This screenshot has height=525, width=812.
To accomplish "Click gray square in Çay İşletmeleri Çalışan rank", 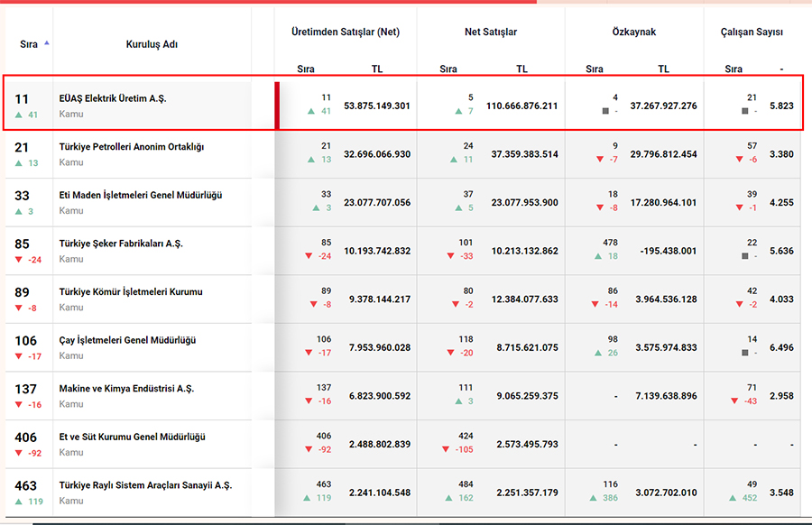I will pyautogui.click(x=744, y=353).
